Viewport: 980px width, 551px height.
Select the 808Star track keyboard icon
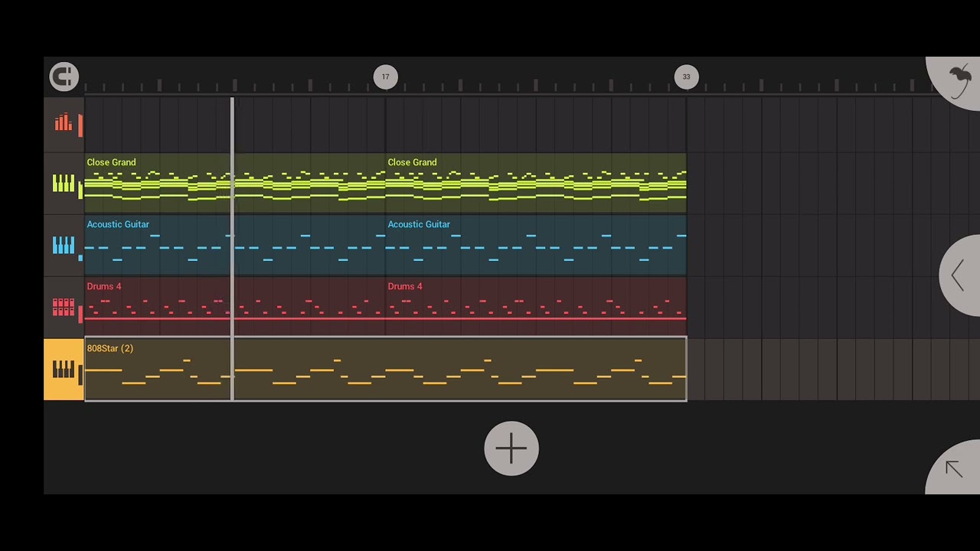[64, 370]
